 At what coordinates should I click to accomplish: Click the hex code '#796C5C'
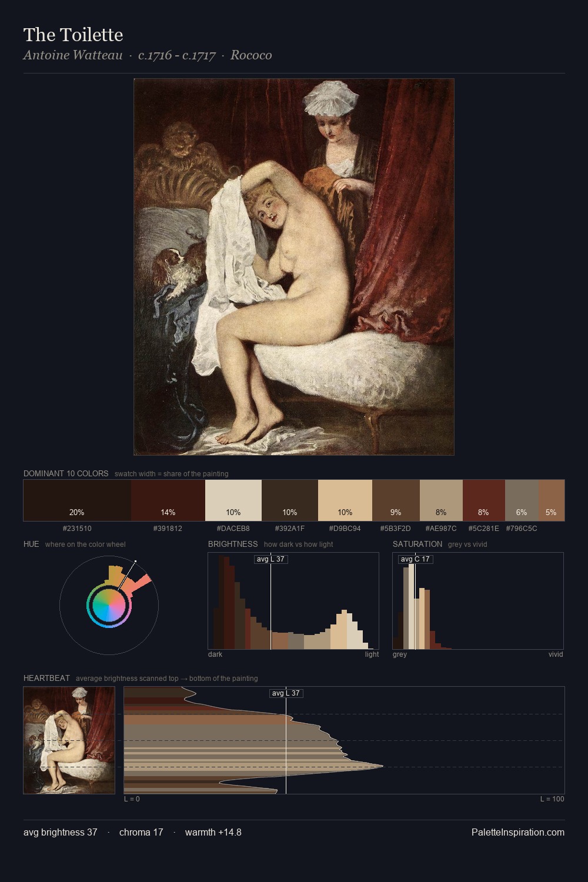(522, 529)
